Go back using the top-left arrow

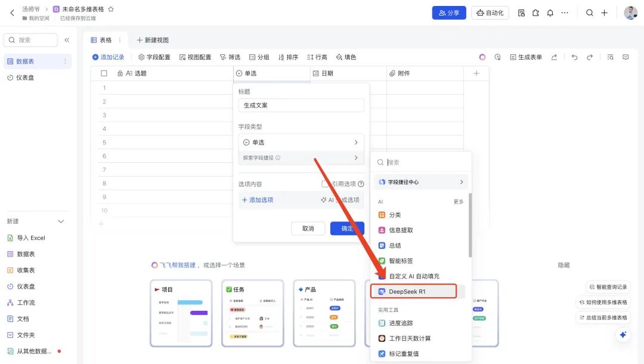coord(12,13)
